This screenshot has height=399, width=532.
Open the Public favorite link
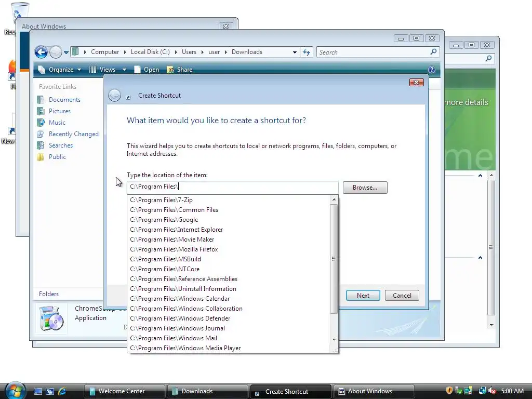(x=57, y=157)
